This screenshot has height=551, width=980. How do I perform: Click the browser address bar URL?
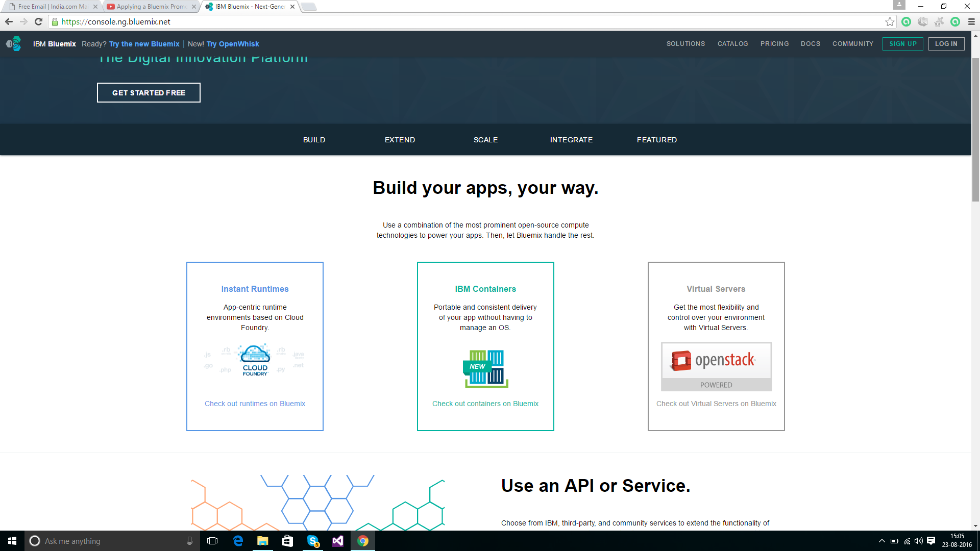point(116,21)
